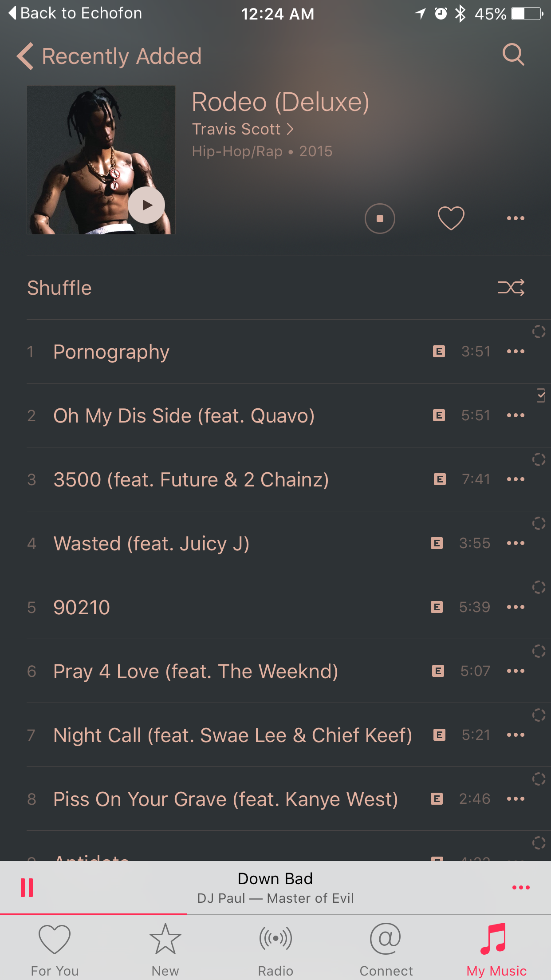Open the mini player ellipsis menu
This screenshot has width=551, height=980.
(521, 887)
